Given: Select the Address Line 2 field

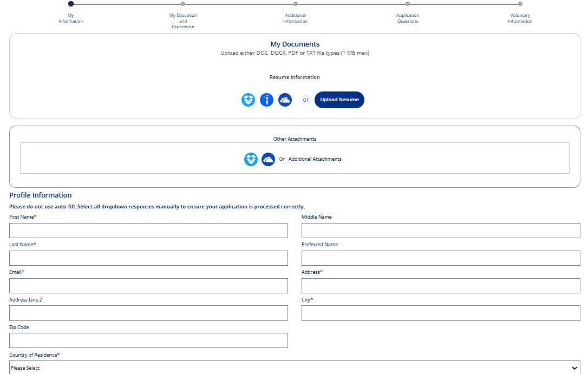Looking at the screenshot, I should pyautogui.click(x=148, y=313).
